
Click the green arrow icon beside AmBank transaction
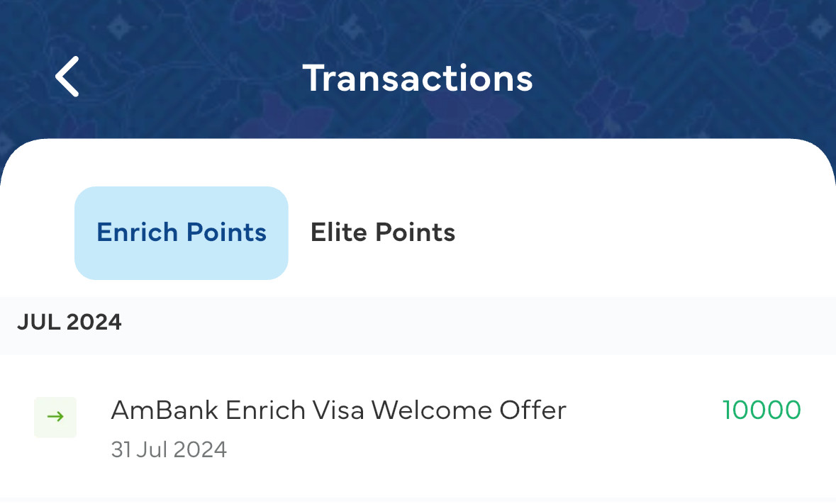click(x=55, y=417)
